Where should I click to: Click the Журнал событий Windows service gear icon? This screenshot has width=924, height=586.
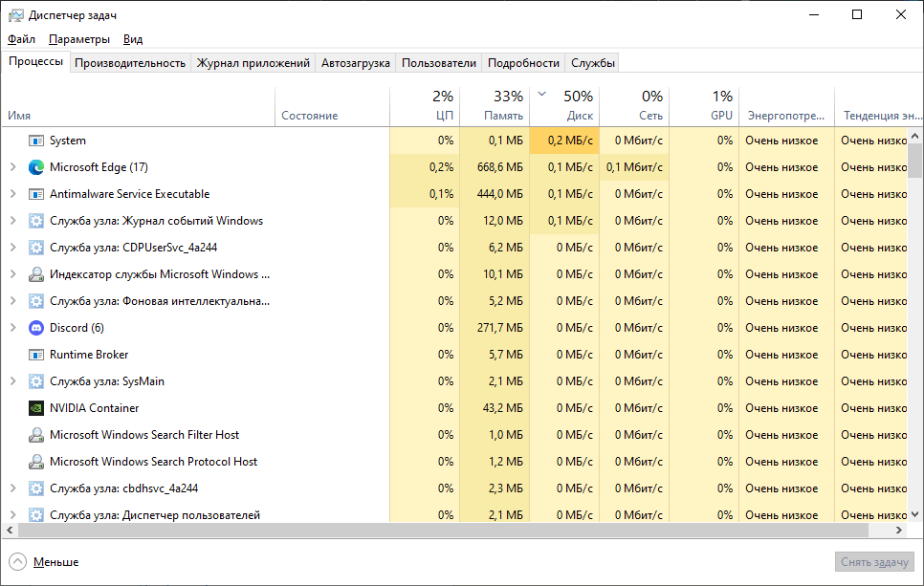tap(36, 221)
